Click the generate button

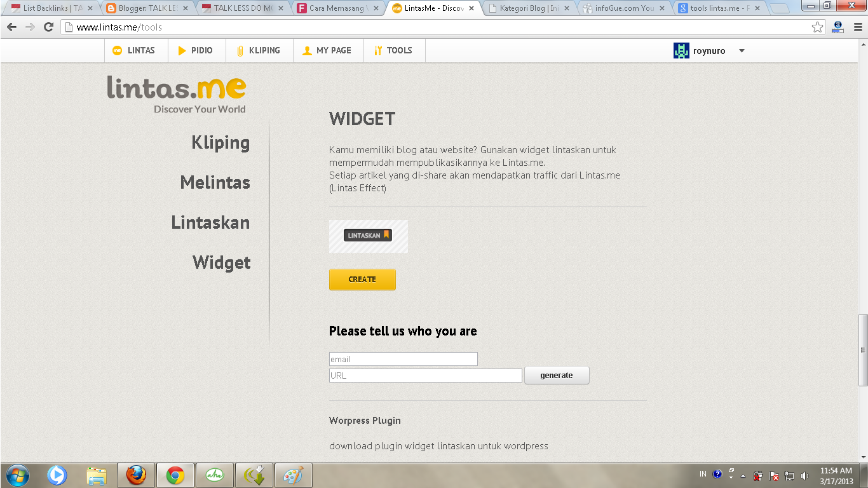557,376
